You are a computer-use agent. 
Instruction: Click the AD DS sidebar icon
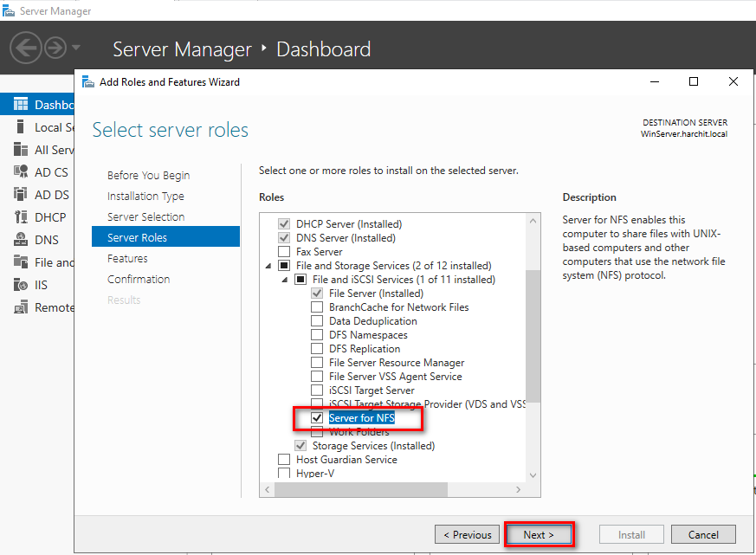click(x=20, y=195)
